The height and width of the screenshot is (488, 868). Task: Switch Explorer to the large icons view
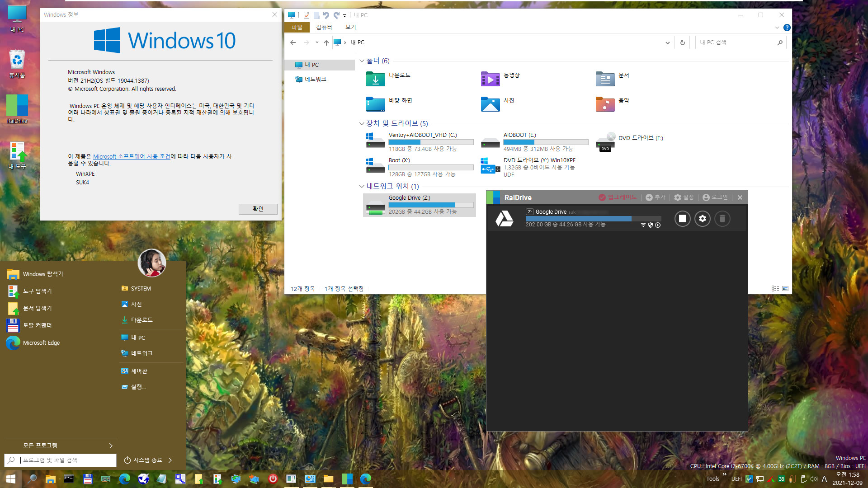click(785, 288)
